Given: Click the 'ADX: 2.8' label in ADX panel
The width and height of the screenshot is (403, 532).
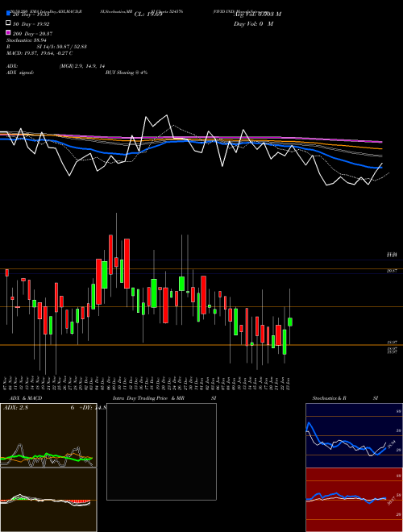Looking at the screenshot, I should [x=15, y=408].
